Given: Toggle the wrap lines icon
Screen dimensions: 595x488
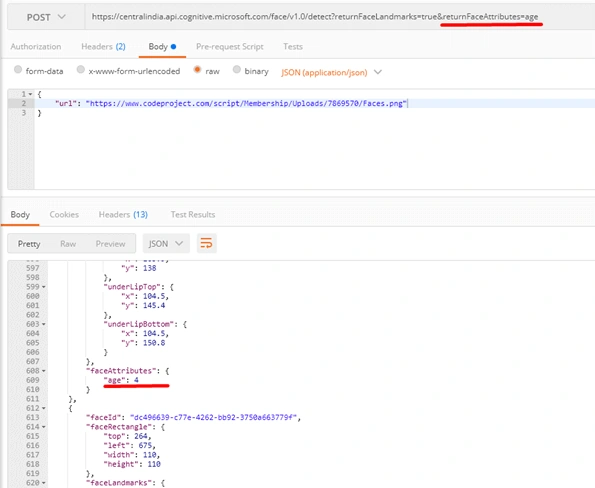Looking at the screenshot, I should (x=206, y=244).
